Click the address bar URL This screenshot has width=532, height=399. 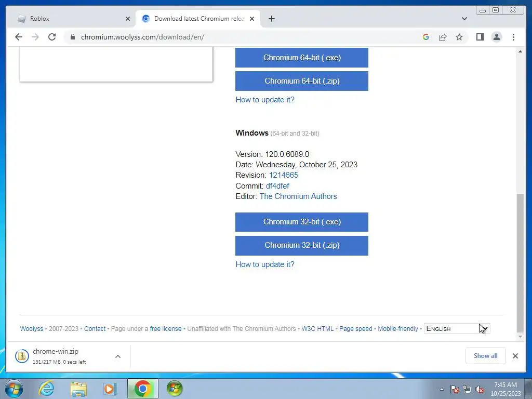pos(142,37)
